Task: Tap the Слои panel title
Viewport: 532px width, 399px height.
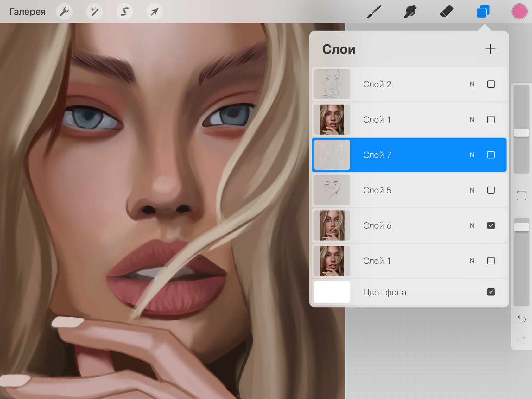Action: point(339,49)
